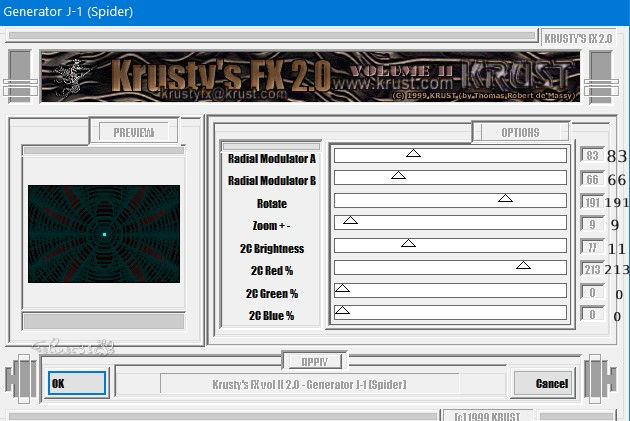Click the "2C Blue %" label
The width and height of the screenshot is (630, 421).
(271, 316)
